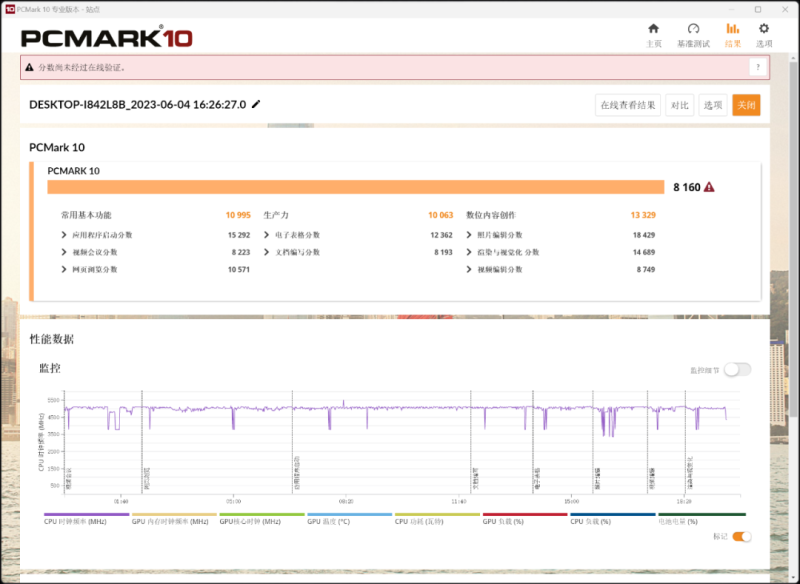Click the warning icon in the pink banner
Image resolution: width=800 pixels, height=584 pixels.
pos(29,67)
